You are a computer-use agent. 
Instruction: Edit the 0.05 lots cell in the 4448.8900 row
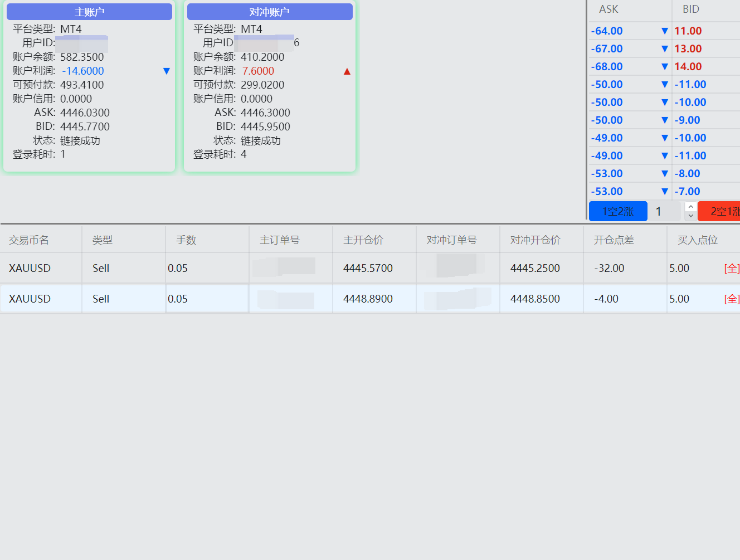pos(207,299)
